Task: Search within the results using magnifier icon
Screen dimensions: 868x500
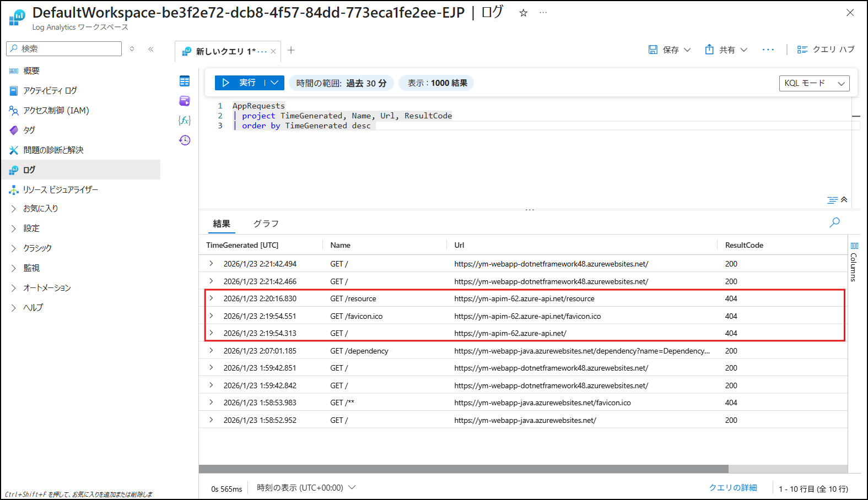Action: [835, 222]
